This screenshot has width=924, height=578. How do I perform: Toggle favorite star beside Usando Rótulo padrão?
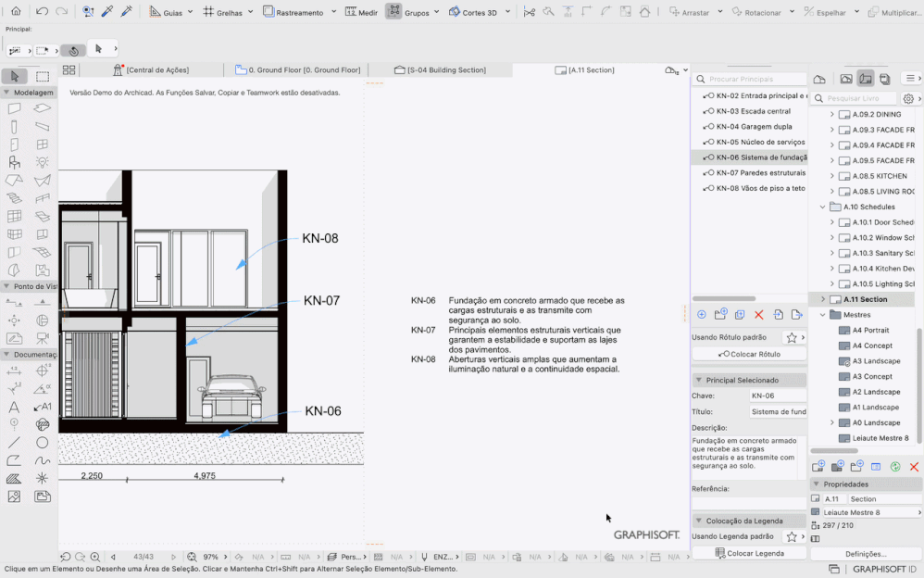pos(792,337)
